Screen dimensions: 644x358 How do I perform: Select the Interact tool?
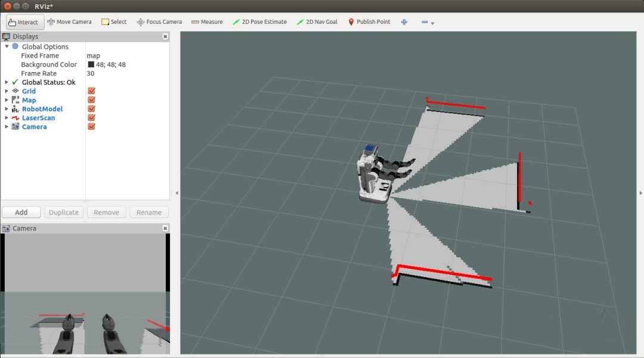coord(25,22)
